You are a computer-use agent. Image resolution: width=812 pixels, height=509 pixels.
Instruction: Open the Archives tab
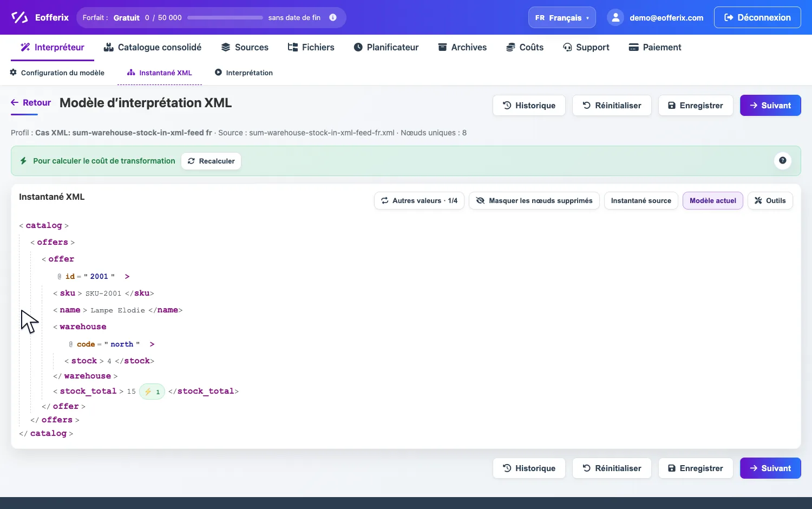(462, 47)
